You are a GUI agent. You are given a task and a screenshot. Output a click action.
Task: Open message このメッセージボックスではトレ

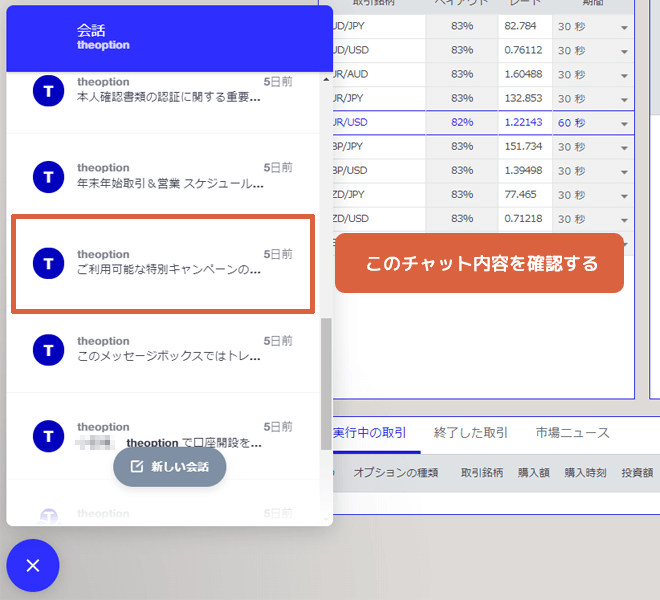click(x=163, y=349)
